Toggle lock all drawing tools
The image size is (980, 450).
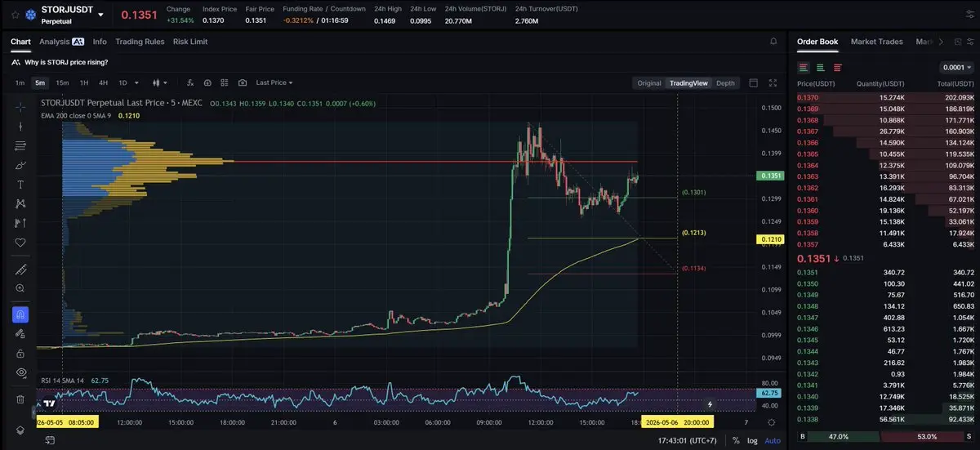[x=20, y=353]
